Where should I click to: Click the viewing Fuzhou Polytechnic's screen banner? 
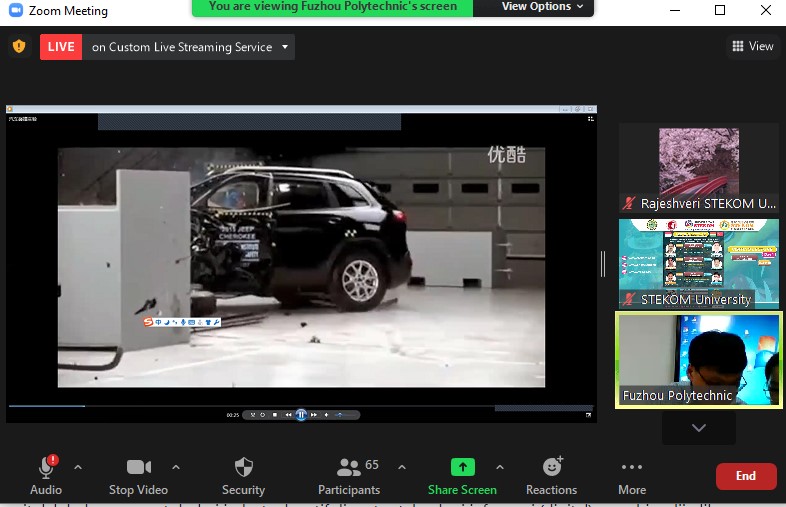[x=332, y=7]
